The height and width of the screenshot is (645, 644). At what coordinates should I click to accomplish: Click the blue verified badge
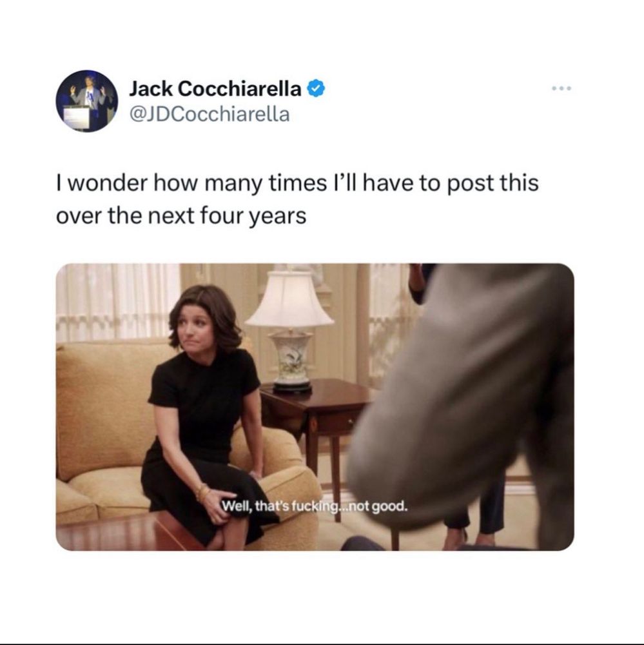[x=316, y=88]
